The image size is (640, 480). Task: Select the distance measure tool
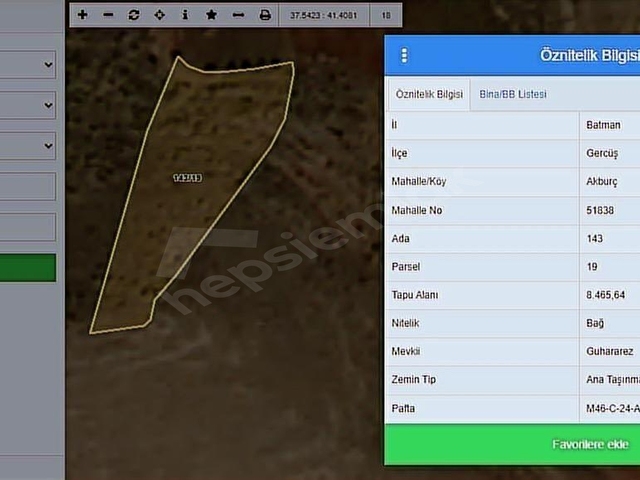point(238,15)
